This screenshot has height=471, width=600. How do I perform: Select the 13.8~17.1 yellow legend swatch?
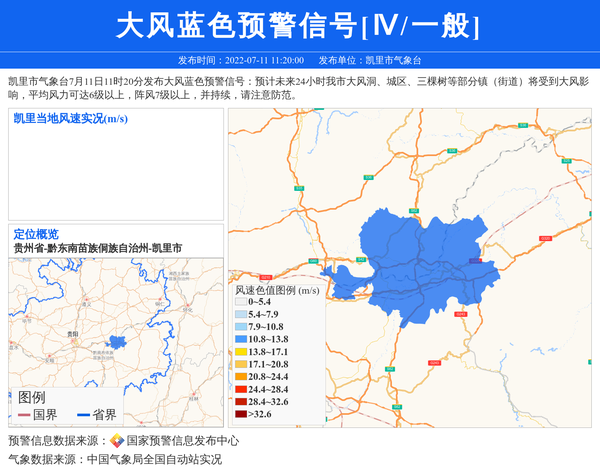(240, 352)
